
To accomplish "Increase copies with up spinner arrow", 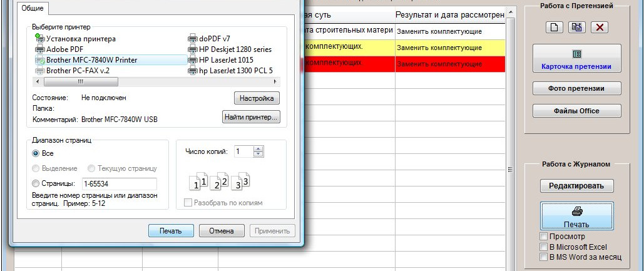I will [x=258, y=148].
